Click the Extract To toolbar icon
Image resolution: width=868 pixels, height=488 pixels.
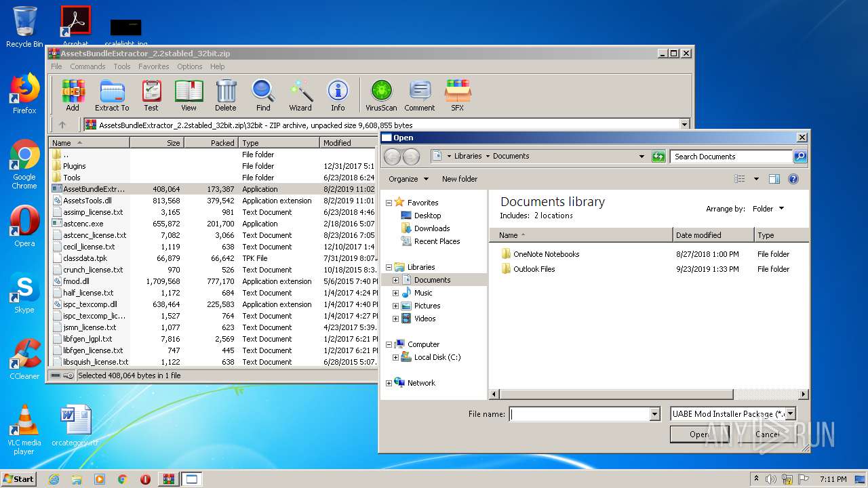pos(112,95)
